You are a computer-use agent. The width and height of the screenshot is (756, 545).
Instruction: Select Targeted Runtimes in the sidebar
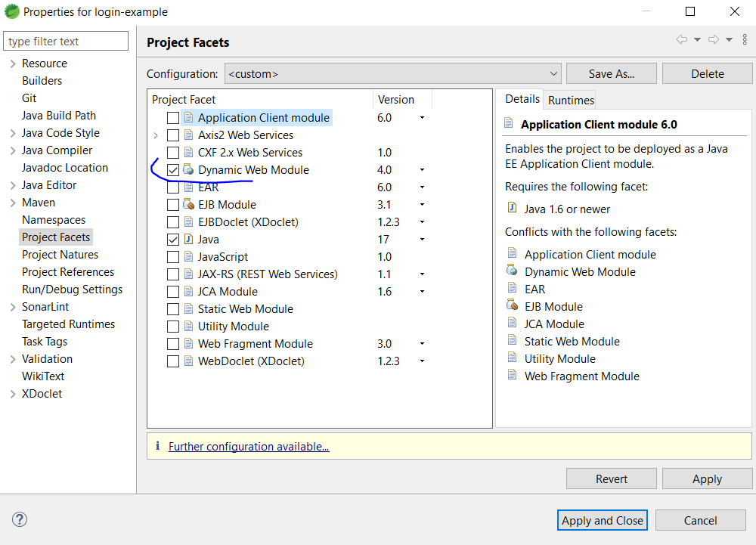point(69,324)
